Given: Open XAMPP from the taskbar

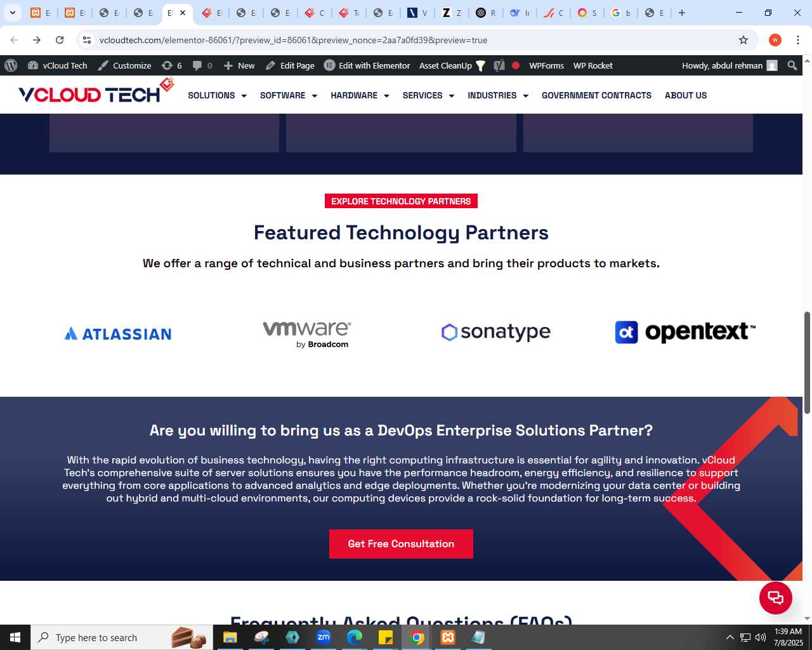Looking at the screenshot, I should point(448,637).
